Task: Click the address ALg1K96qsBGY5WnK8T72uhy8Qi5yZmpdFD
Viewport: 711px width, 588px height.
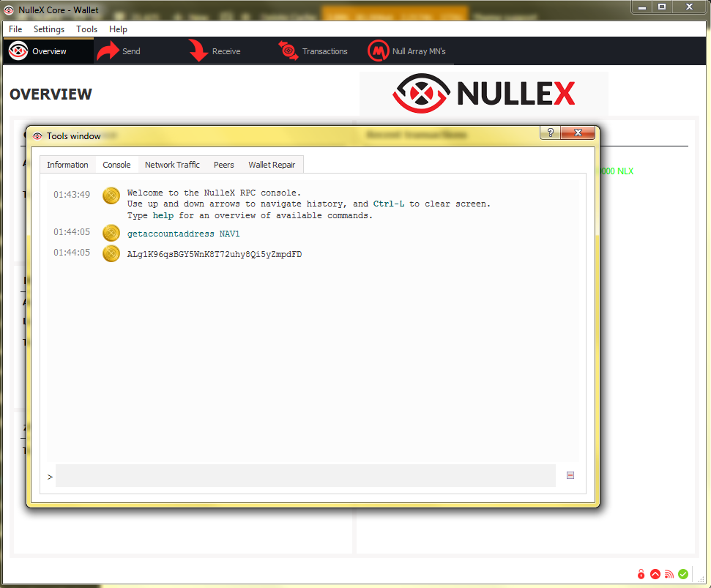Action: 215,254
